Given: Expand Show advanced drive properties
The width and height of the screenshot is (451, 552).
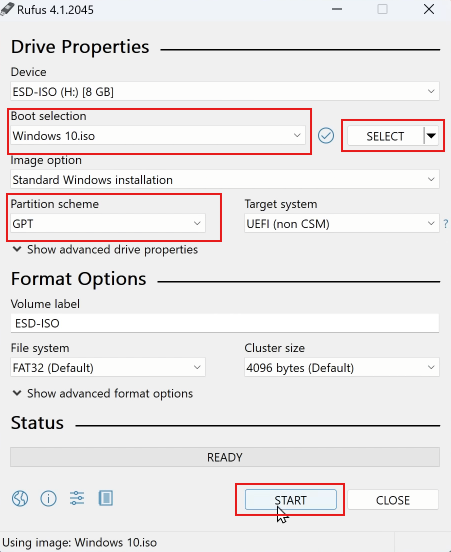Looking at the screenshot, I should pos(105,250).
